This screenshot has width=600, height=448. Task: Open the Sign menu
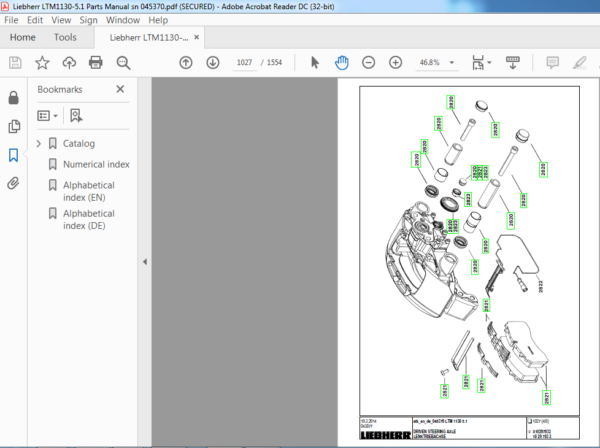coord(88,20)
